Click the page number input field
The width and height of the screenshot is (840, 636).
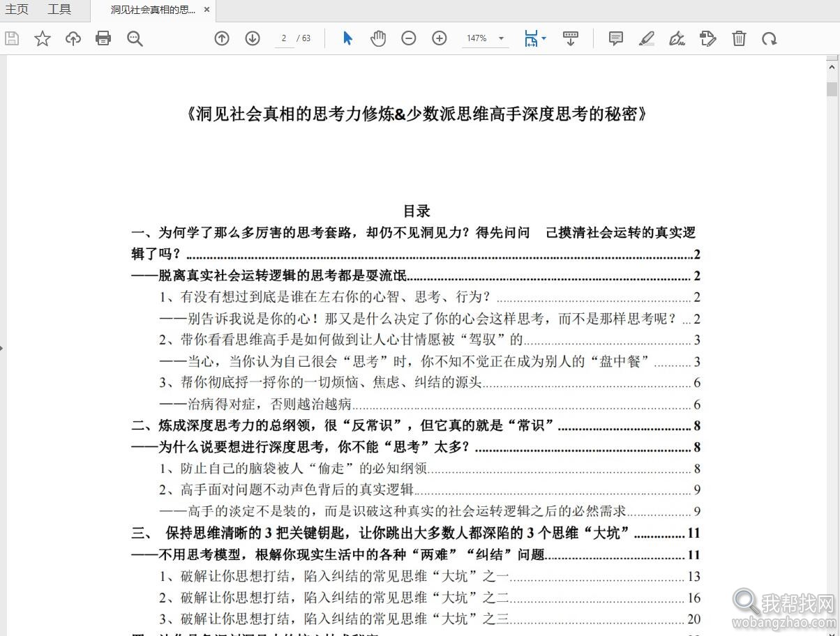284,38
